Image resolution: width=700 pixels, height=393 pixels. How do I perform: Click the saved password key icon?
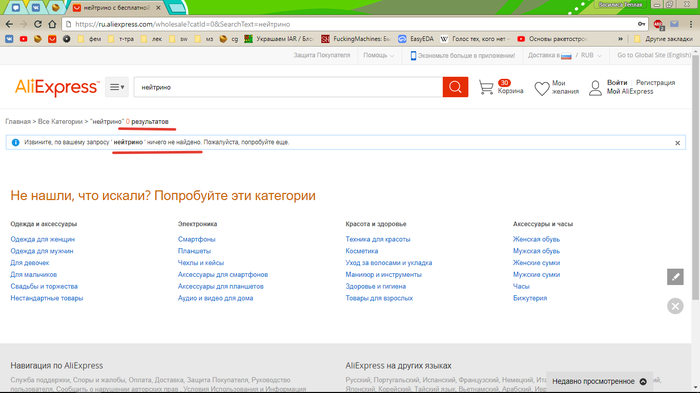click(641, 24)
